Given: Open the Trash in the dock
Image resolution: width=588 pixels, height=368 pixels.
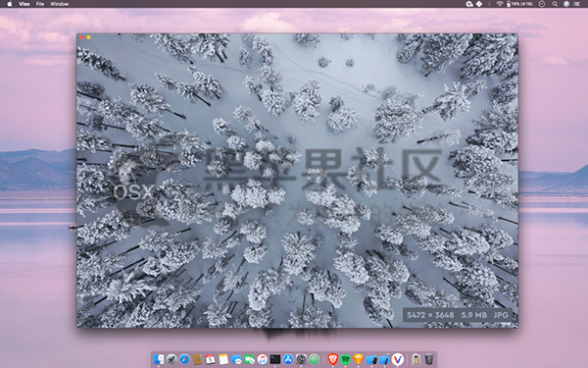Looking at the screenshot, I should click(429, 359).
